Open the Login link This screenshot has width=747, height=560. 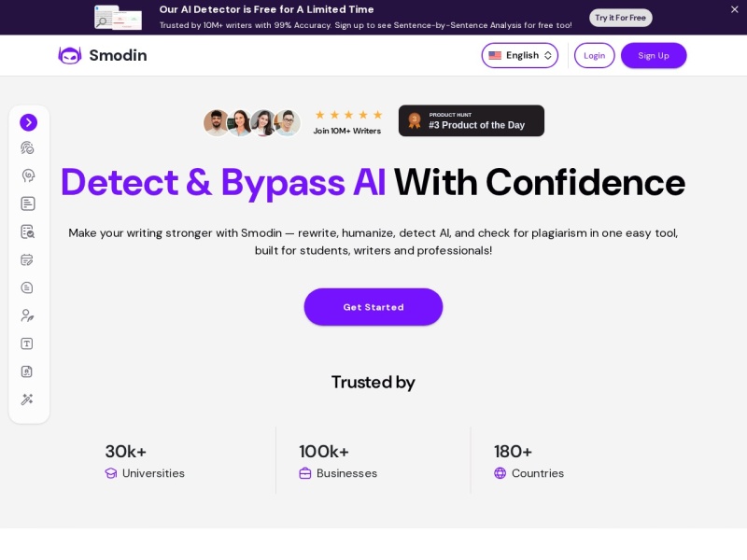(594, 55)
